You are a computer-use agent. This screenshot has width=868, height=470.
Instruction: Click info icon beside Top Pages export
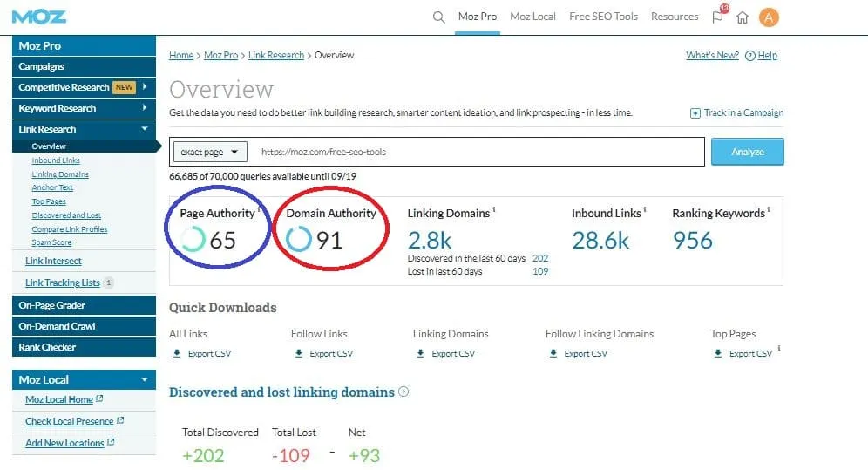click(x=779, y=348)
